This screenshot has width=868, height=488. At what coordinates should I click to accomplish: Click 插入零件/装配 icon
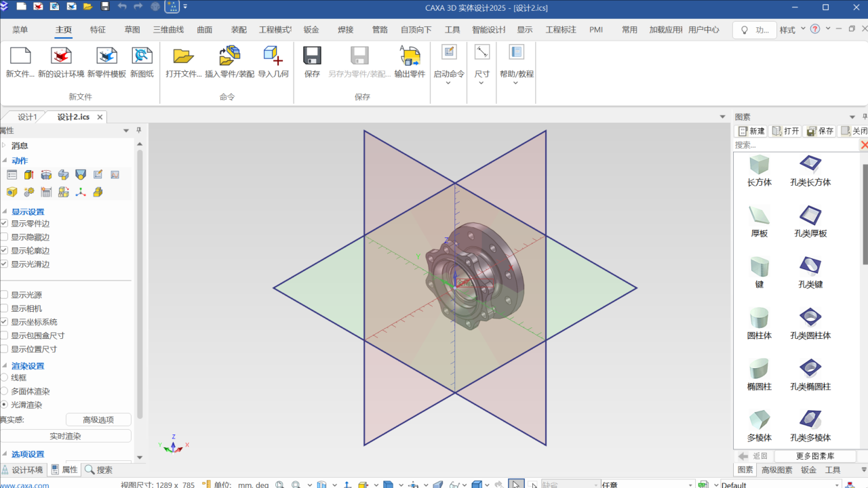tap(229, 56)
